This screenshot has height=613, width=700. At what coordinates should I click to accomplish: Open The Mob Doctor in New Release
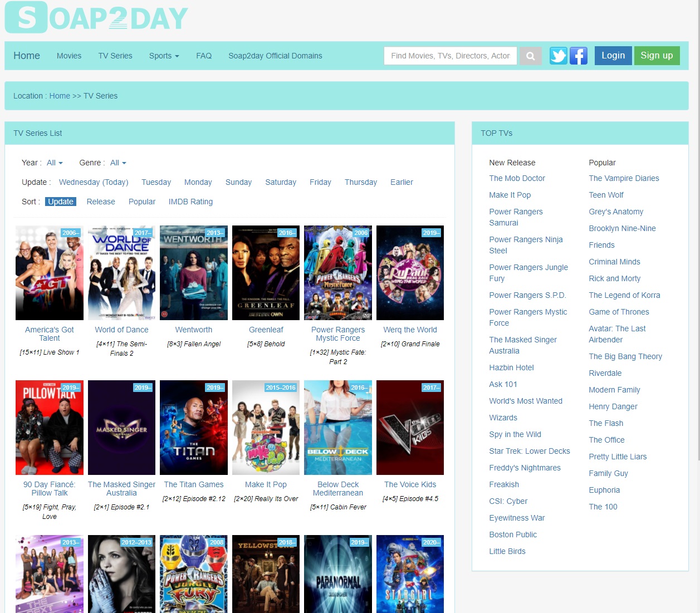[x=517, y=178]
